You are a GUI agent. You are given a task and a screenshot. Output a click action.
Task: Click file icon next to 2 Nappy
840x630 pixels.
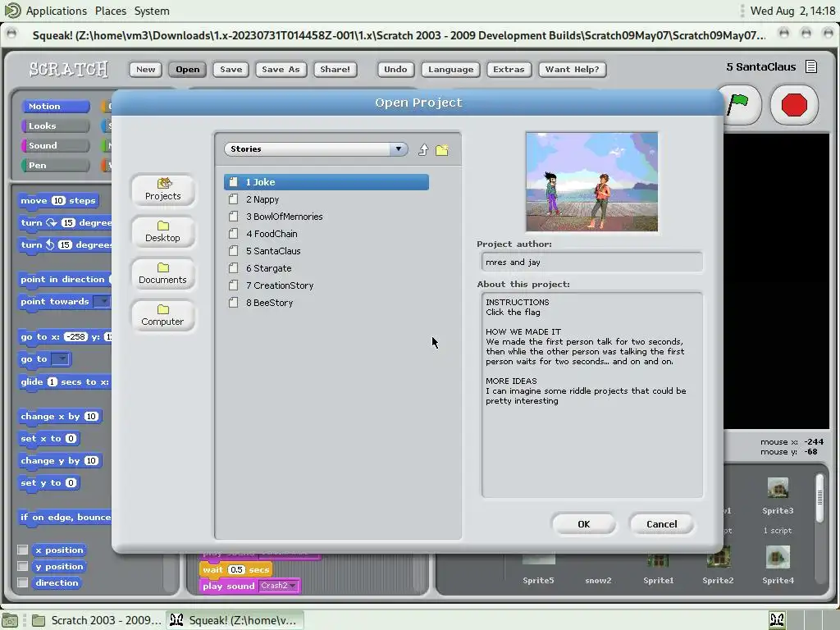tap(234, 199)
